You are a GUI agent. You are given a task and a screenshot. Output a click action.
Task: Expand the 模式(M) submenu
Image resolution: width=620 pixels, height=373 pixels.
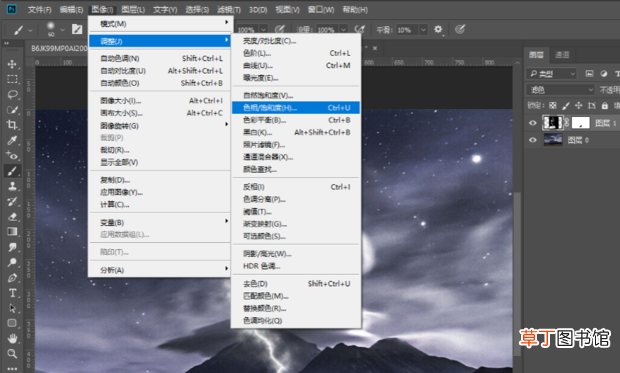tap(159, 24)
